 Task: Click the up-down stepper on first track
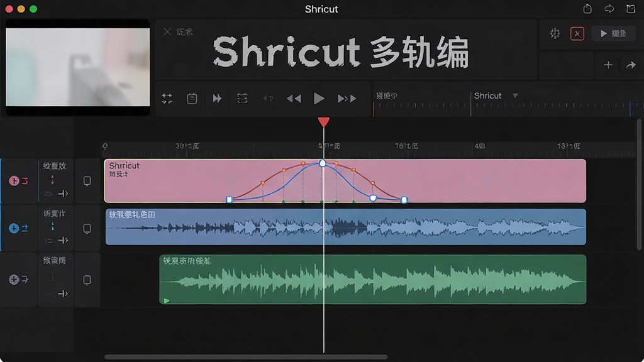tap(52, 180)
